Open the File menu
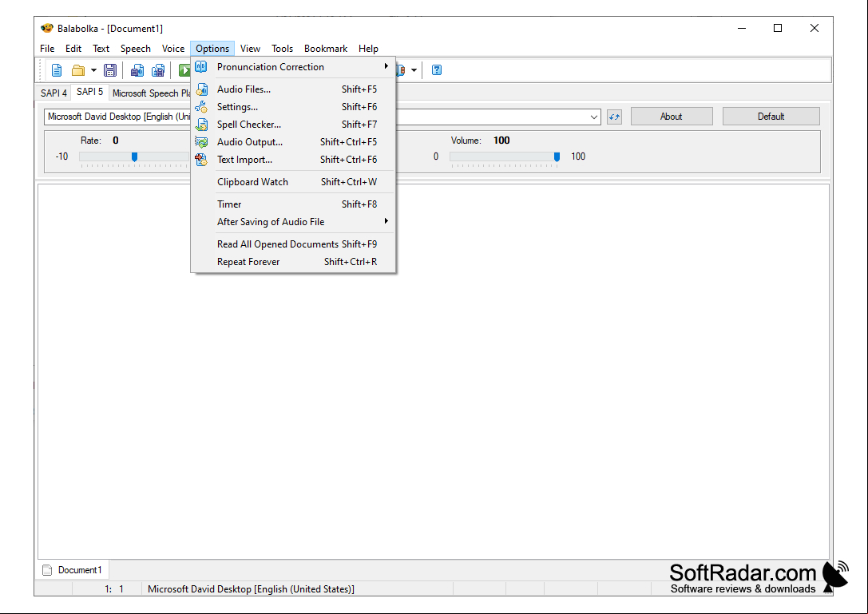Viewport: 868px width, 614px height. click(47, 49)
